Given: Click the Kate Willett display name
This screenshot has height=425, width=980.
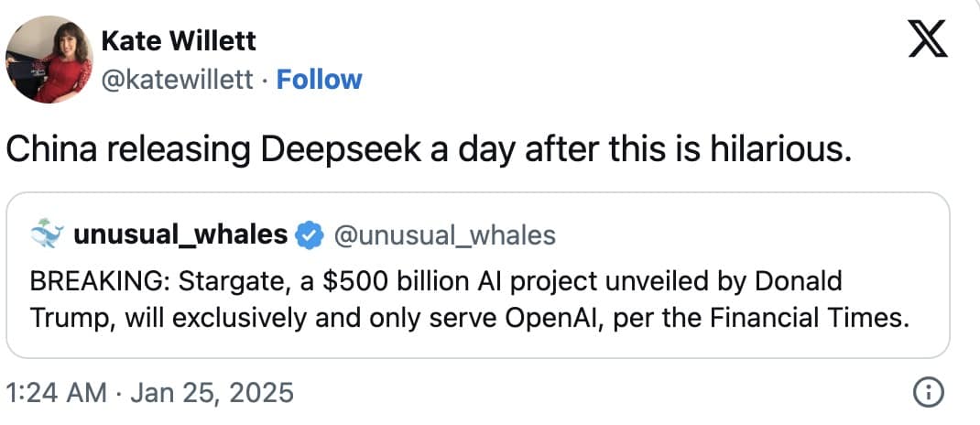Looking at the screenshot, I should pos(178,40).
